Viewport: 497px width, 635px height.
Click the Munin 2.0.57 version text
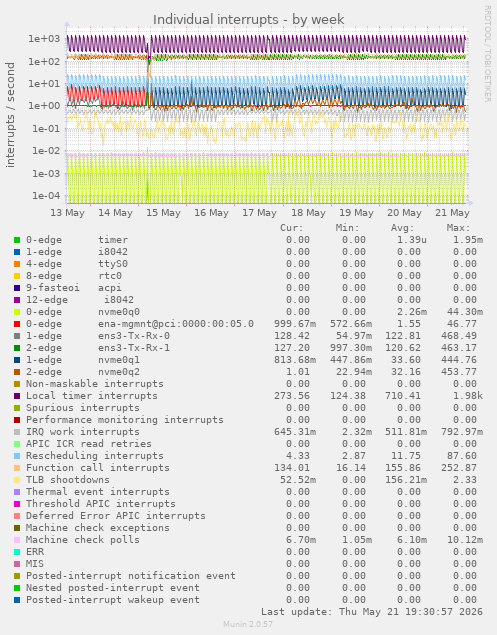(x=248, y=624)
